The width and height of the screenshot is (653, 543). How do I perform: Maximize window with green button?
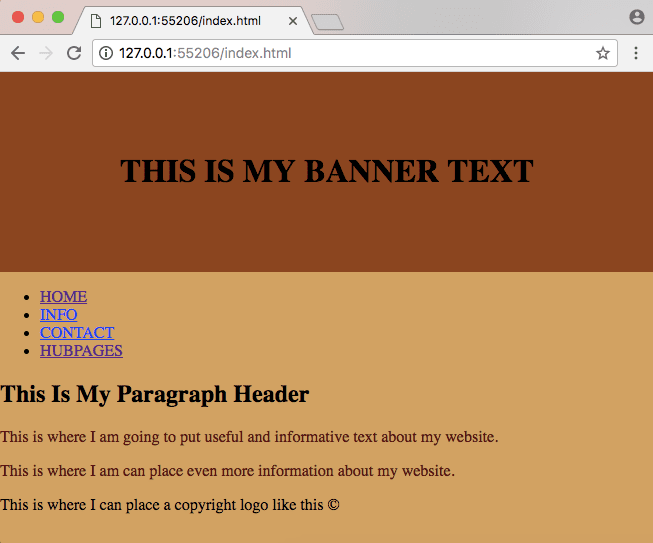click(58, 17)
